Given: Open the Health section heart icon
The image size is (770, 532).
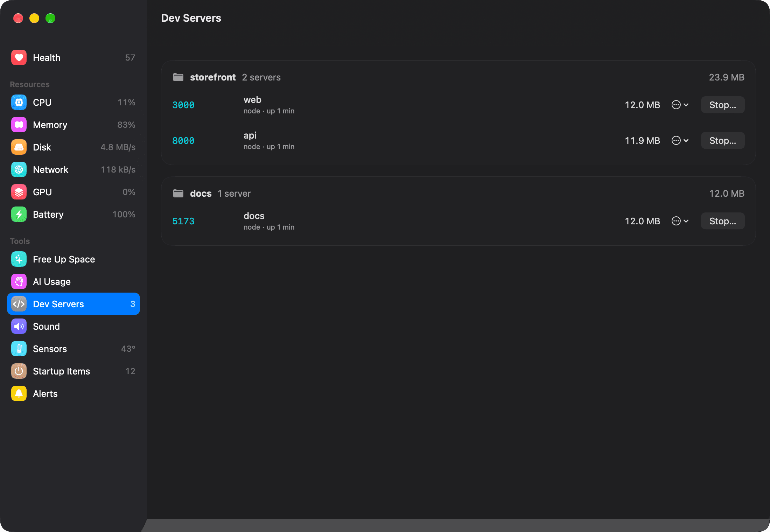Looking at the screenshot, I should (x=19, y=57).
